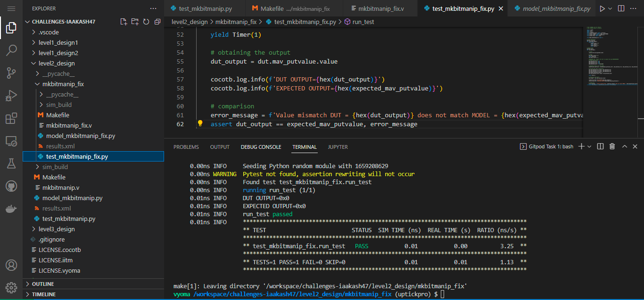Open the Makefile inside mkbitmanip_fix folder
The width and height of the screenshot is (644, 300).
click(x=93, y=115)
